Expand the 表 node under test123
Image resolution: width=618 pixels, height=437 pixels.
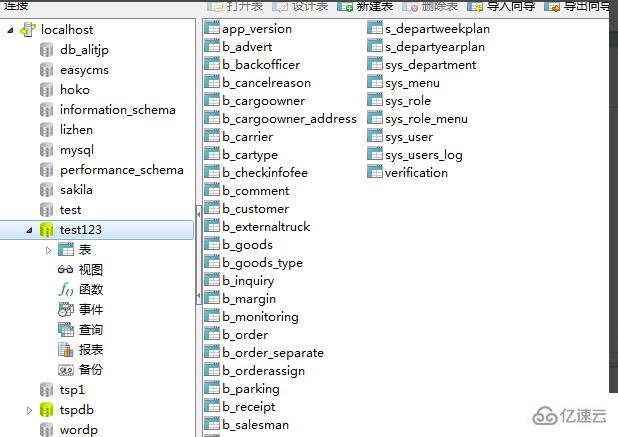point(48,250)
